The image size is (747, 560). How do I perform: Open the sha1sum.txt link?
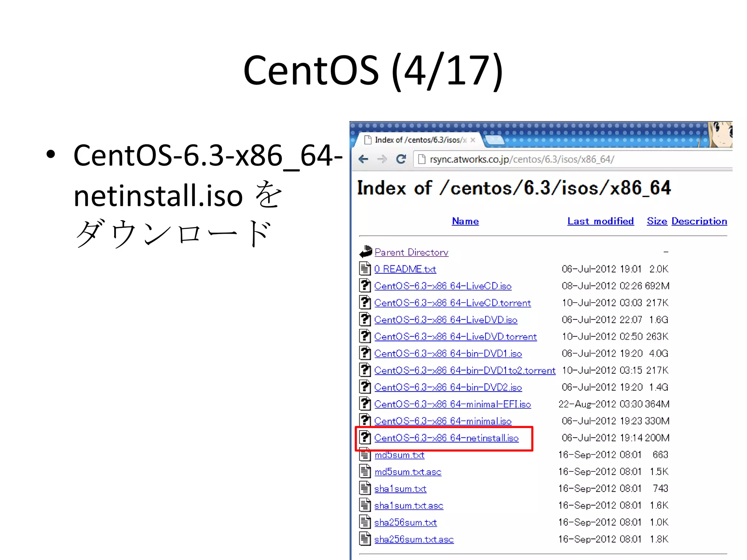400,489
